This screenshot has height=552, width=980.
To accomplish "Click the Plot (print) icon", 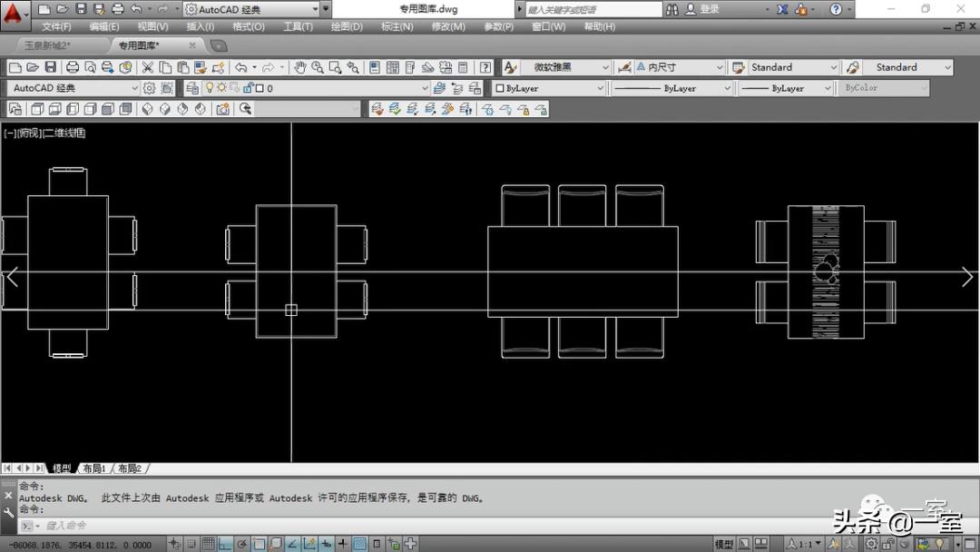I will click(71, 67).
